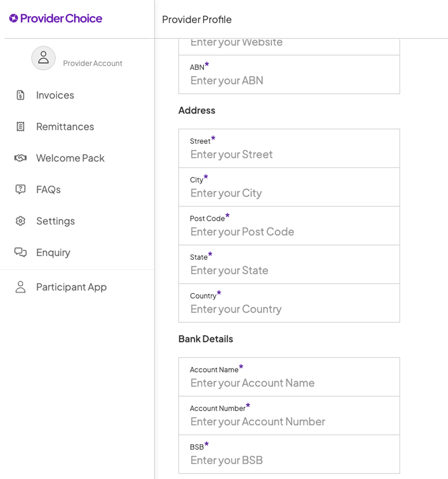
Task: Click the Invoices document icon
Action: (20, 95)
